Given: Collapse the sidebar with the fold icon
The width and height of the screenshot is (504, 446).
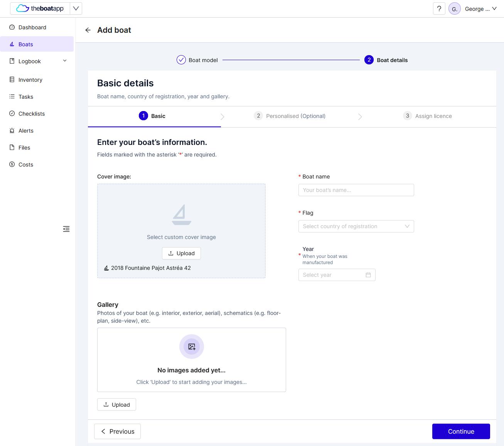Looking at the screenshot, I should [66, 229].
